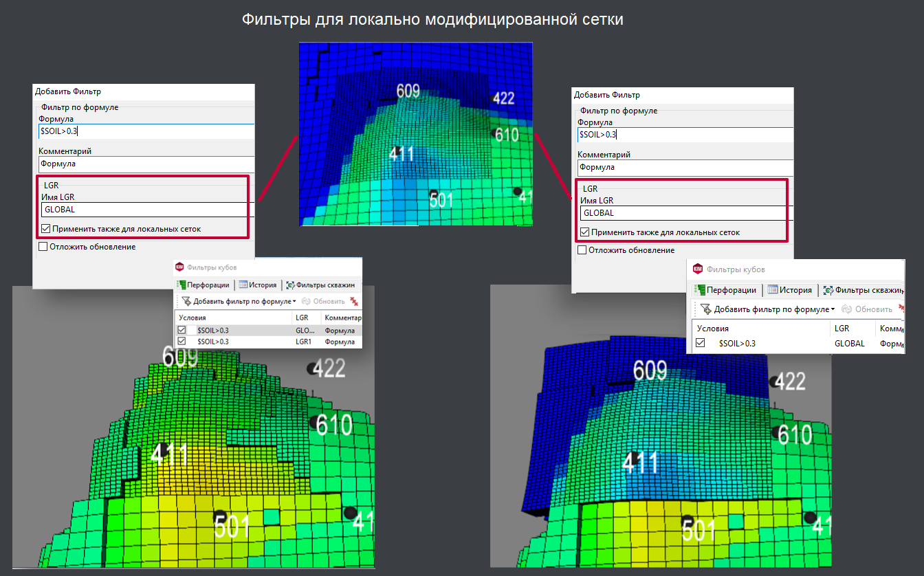Click the History calendar icon in right filters panel
This screenshot has height=576, width=924.
[772, 290]
